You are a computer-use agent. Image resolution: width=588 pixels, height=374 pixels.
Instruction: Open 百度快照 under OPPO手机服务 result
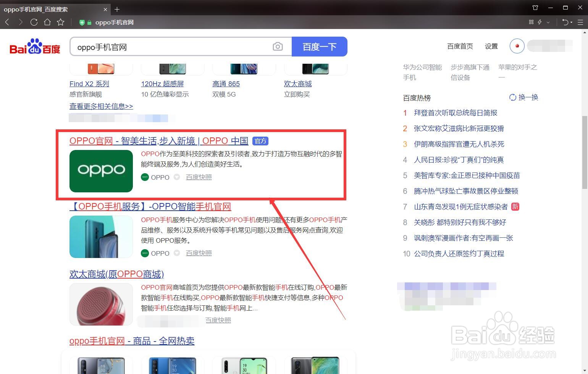(x=199, y=253)
